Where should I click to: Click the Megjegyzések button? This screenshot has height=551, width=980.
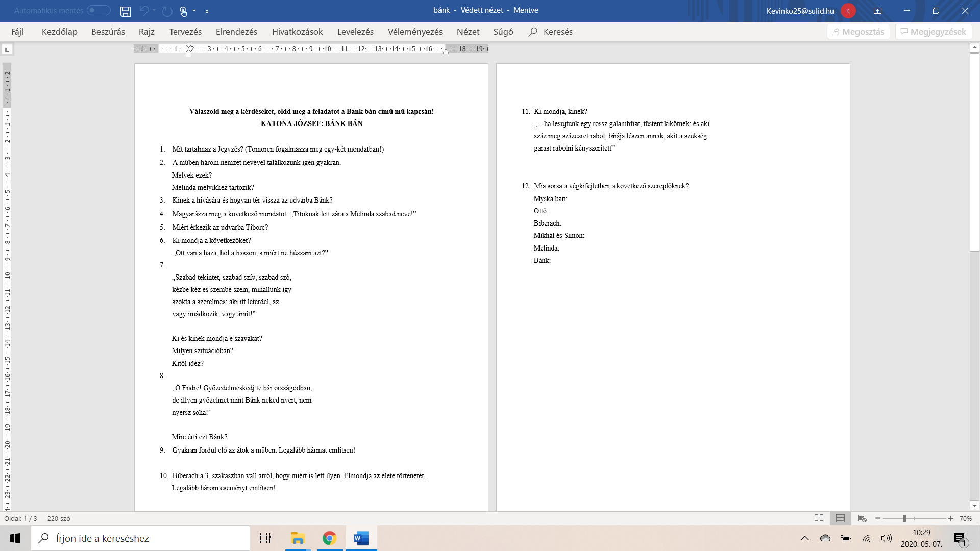933,32
